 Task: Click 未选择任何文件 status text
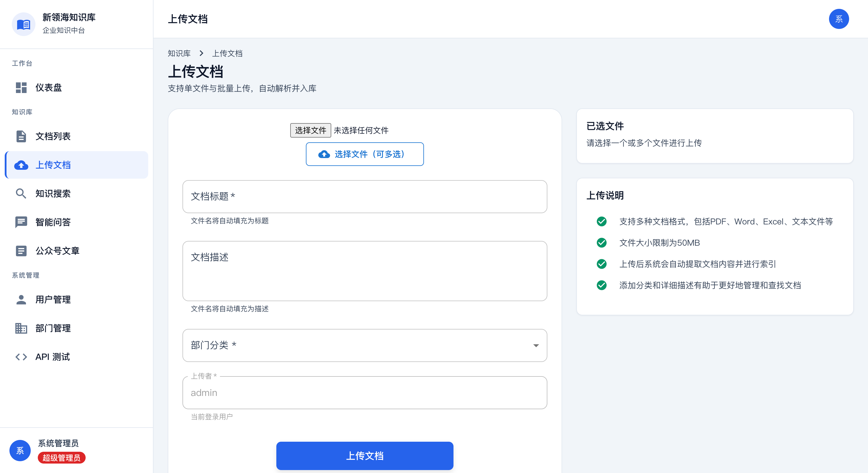[x=361, y=131]
